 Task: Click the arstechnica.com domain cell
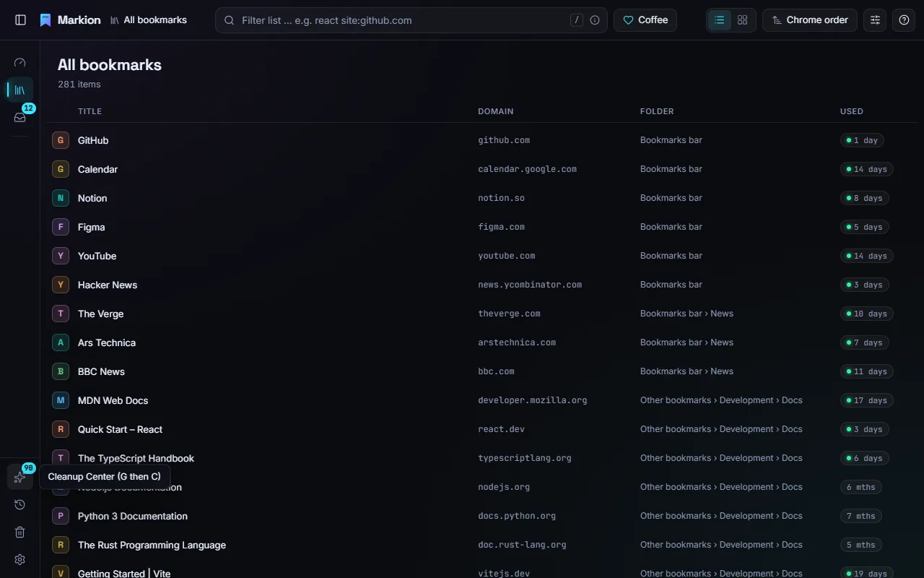point(517,342)
